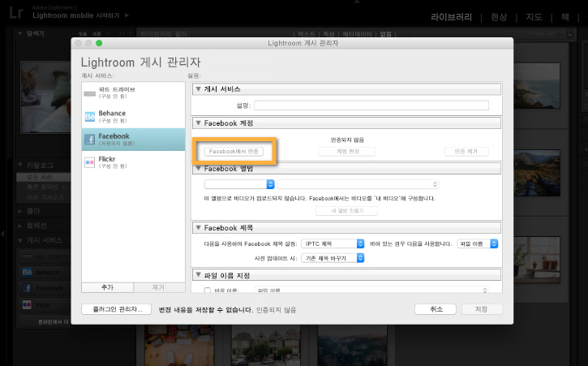Open the first album dropdown under Facebook 앨범

239,184
